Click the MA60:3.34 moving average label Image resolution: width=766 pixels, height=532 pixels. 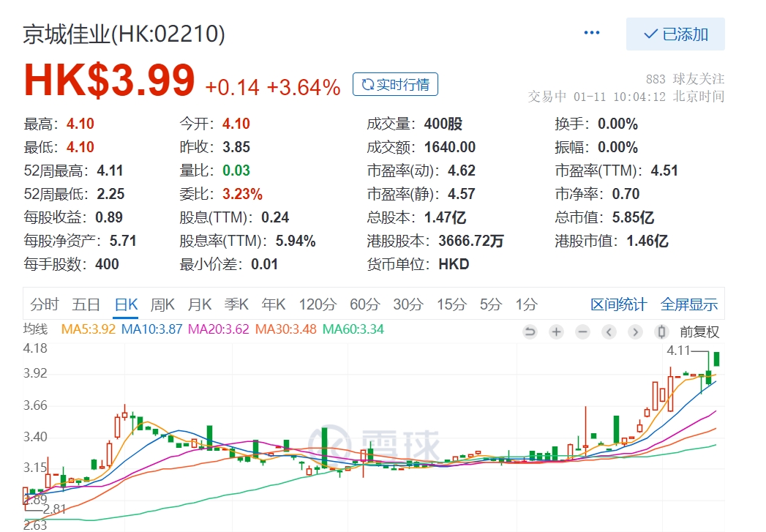353,329
